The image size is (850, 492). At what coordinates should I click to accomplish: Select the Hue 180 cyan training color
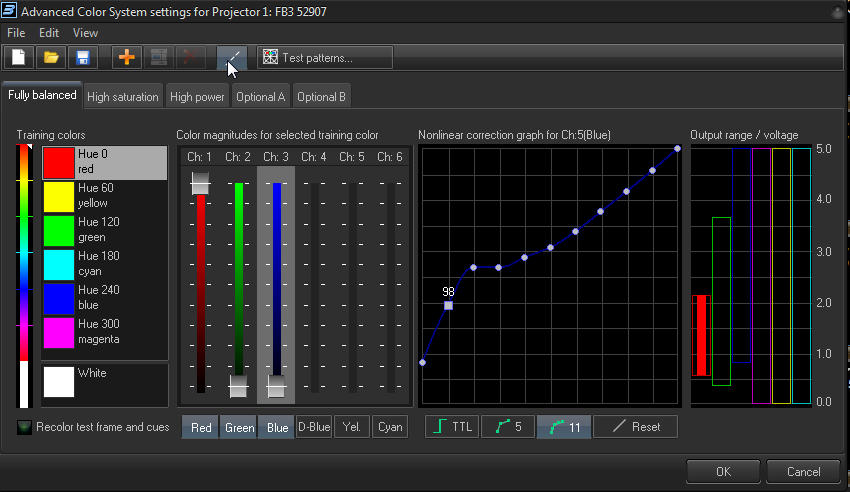[103, 263]
